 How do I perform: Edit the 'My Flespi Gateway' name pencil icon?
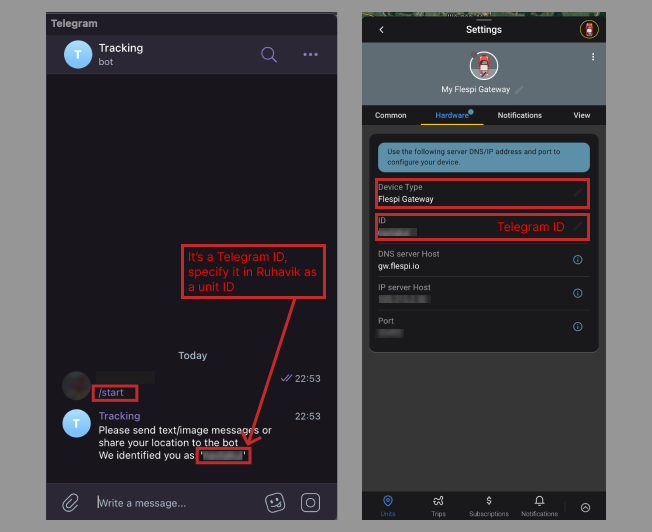[519, 89]
